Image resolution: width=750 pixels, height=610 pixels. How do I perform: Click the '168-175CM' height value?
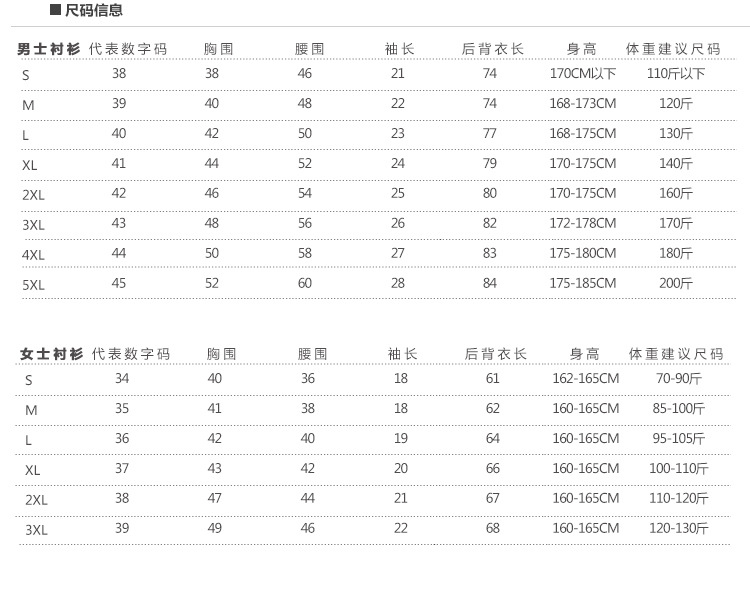click(583, 133)
